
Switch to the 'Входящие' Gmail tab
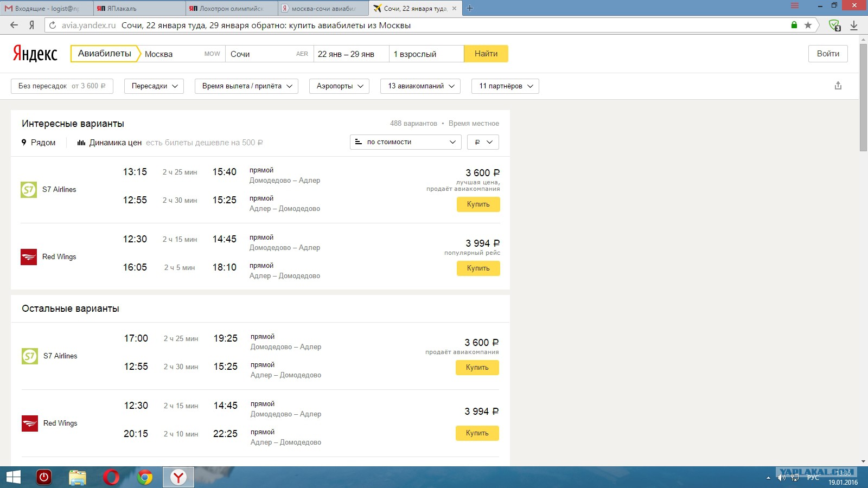click(x=46, y=8)
